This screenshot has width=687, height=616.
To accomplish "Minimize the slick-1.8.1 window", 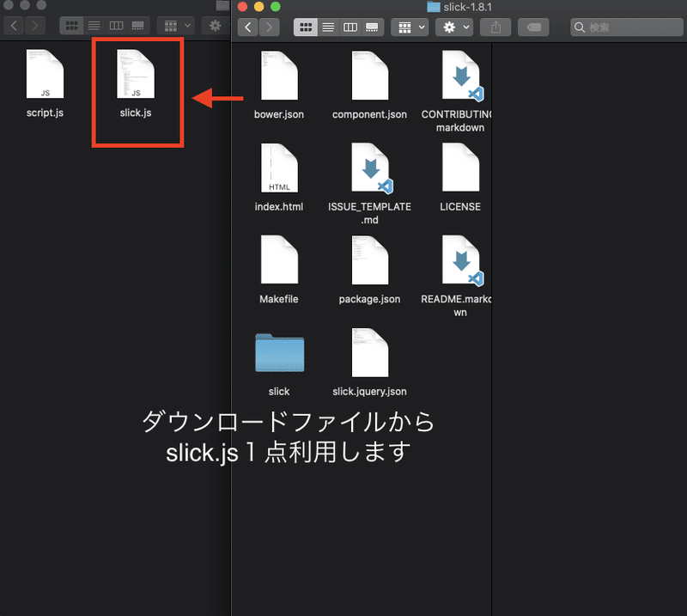I will [x=259, y=7].
